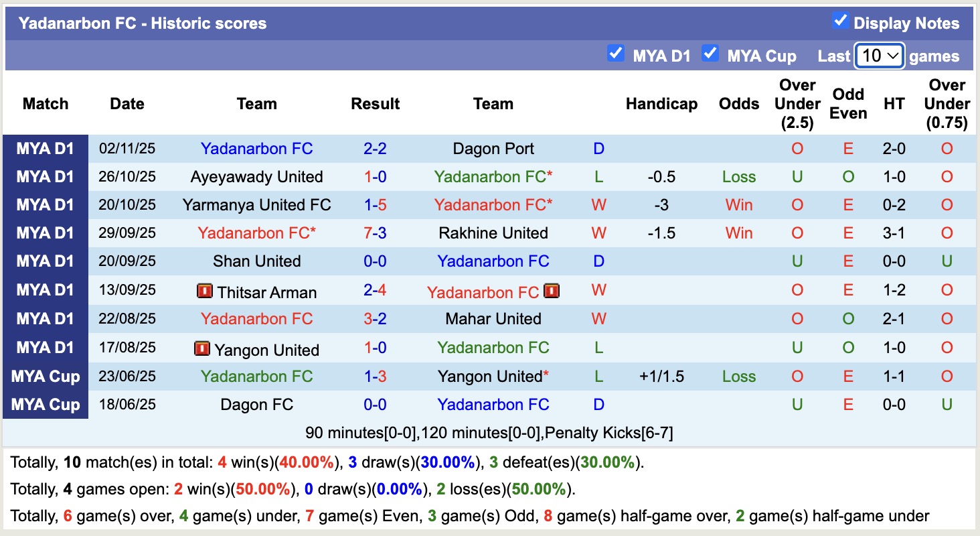Viewport: 980px width, 536px height.
Task: Select the Mahar United team name
Action: (493, 319)
